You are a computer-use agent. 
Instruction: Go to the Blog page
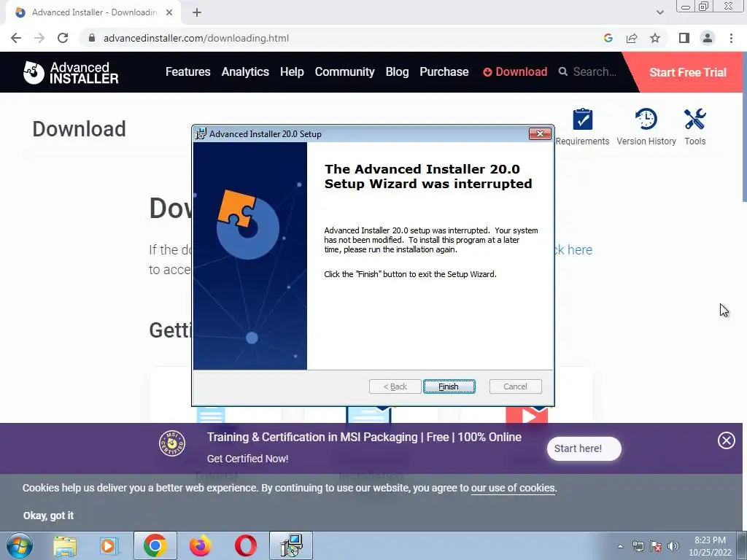tap(397, 72)
